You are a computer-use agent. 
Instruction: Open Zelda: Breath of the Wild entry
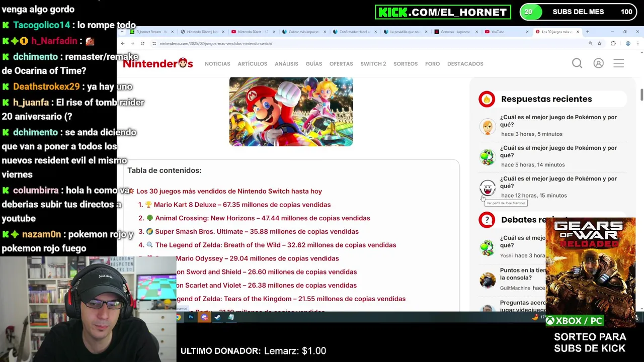click(276, 245)
